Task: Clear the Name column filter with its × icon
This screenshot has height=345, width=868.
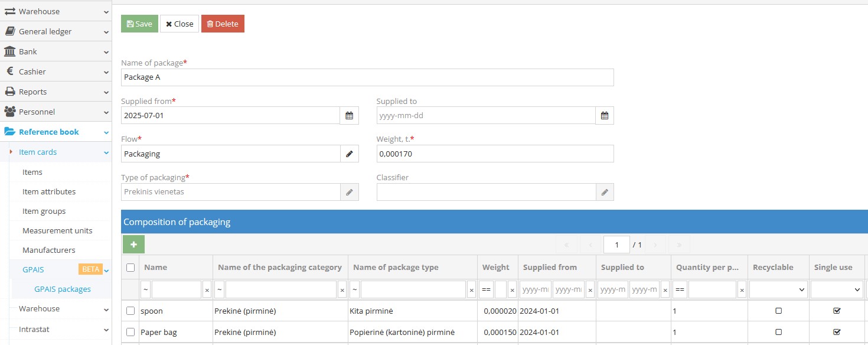Action: (207, 289)
